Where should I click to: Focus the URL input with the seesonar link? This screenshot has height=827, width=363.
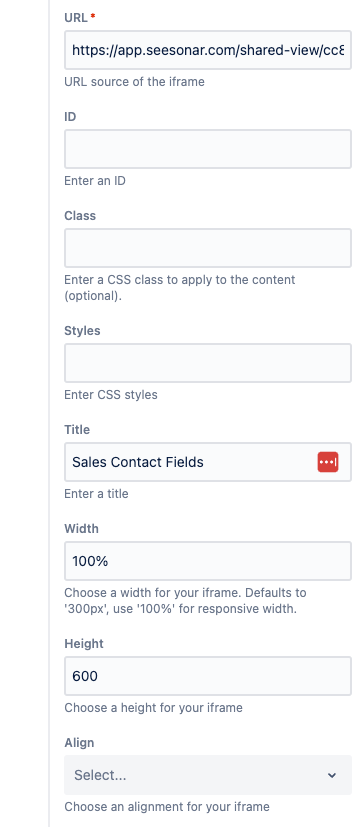(x=208, y=50)
